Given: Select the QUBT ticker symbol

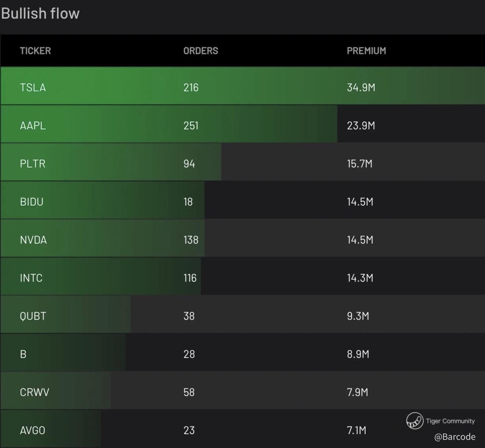Looking at the screenshot, I should pyautogui.click(x=33, y=316).
